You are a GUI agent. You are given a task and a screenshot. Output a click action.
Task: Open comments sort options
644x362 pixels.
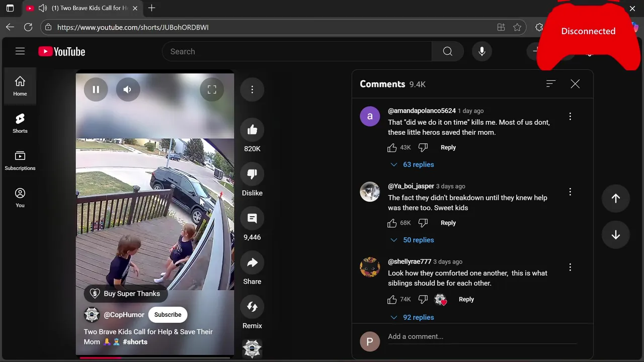[551, 84]
